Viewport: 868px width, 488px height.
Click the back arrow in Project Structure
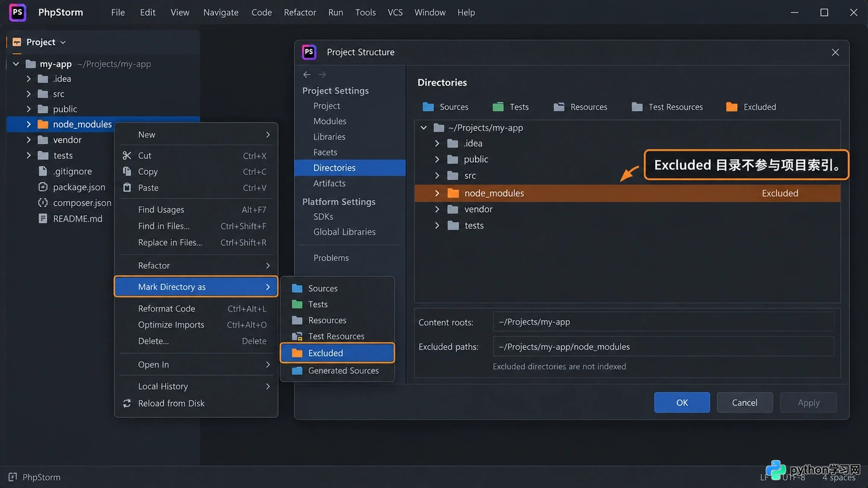(x=307, y=75)
